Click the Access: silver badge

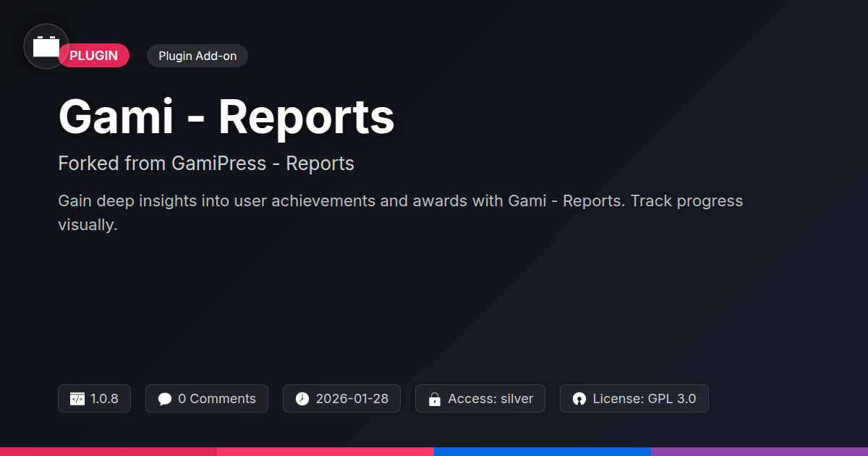pyautogui.click(x=480, y=399)
